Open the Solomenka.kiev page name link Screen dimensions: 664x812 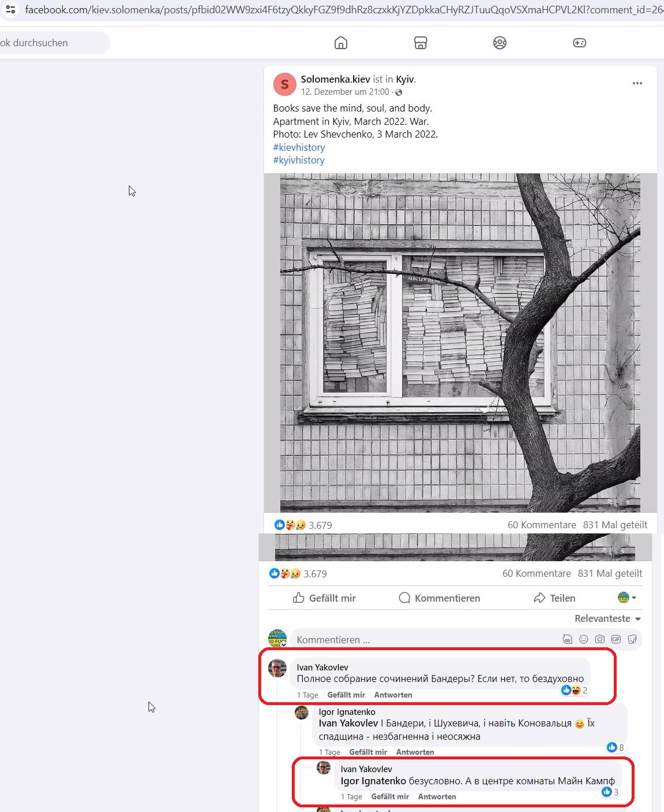tap(335, 79)
